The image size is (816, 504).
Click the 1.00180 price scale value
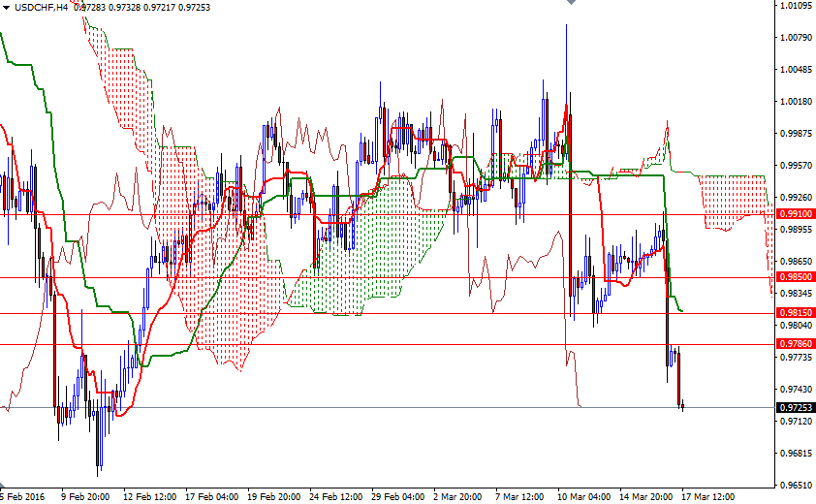pos(797,101)
